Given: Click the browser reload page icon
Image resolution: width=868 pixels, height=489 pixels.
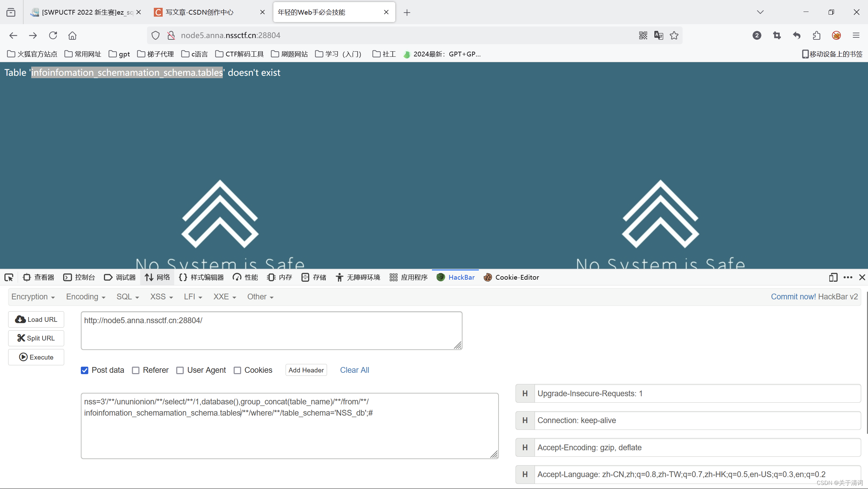Looking at the screenshot, I should [x=53, y=35].
